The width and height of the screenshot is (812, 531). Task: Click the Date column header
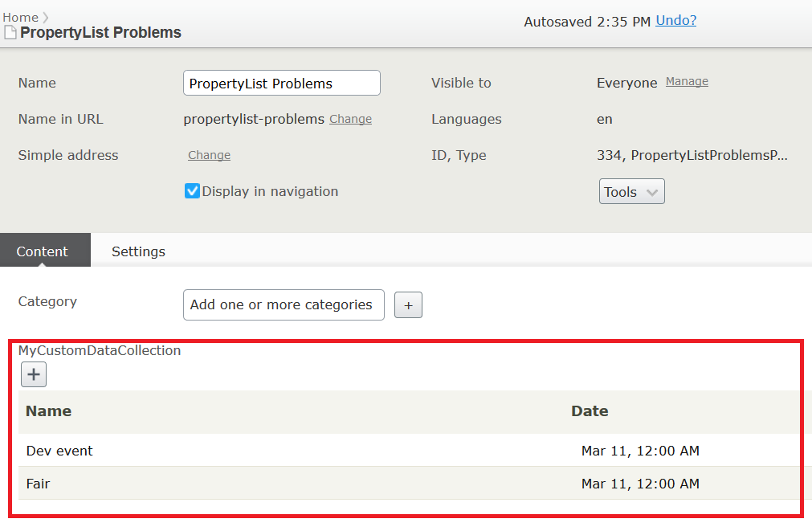tap(590, 411)
